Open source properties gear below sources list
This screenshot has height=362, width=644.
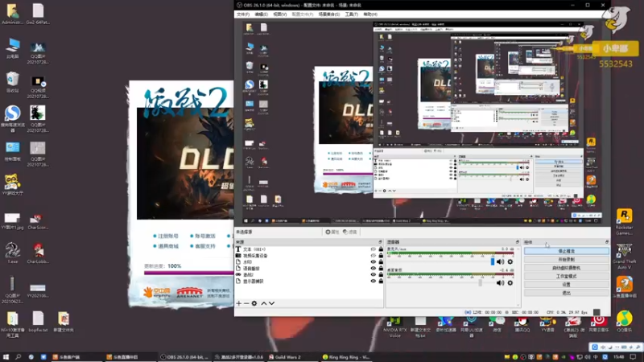254,303
